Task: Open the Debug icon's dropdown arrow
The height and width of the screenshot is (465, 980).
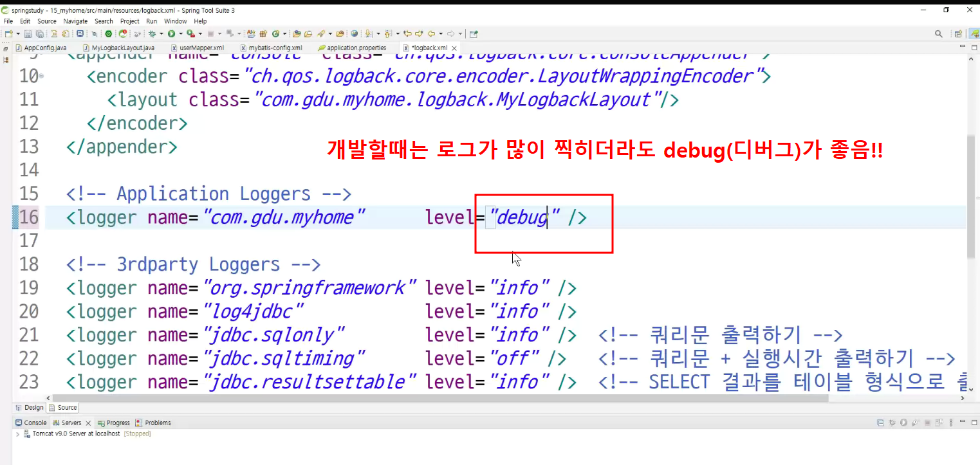Action: [162, 33]
